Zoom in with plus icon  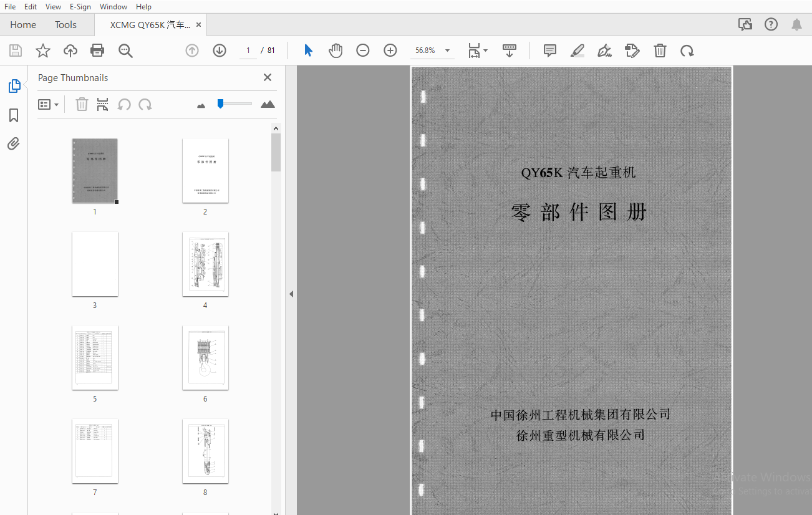point(390,51)
